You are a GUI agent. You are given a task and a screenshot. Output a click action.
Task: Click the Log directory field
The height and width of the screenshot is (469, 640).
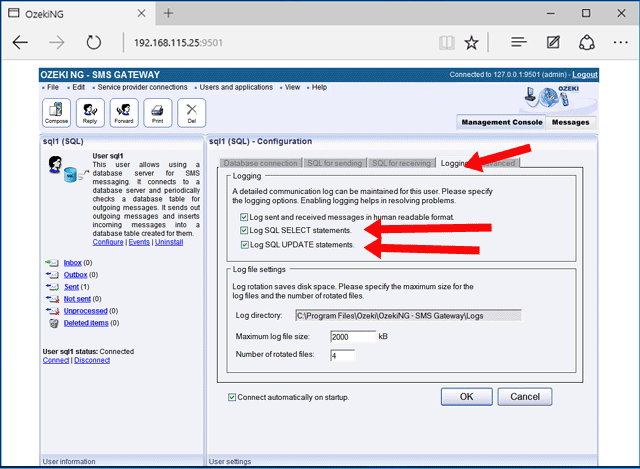408,316
